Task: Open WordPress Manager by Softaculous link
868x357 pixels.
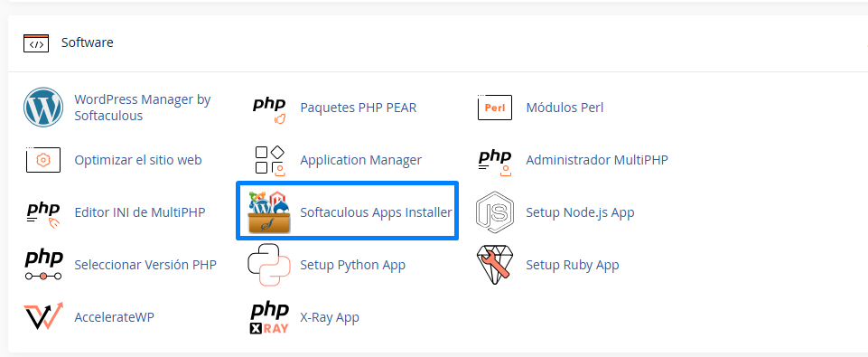Action: pyautogui.click(x=143, y=108)
